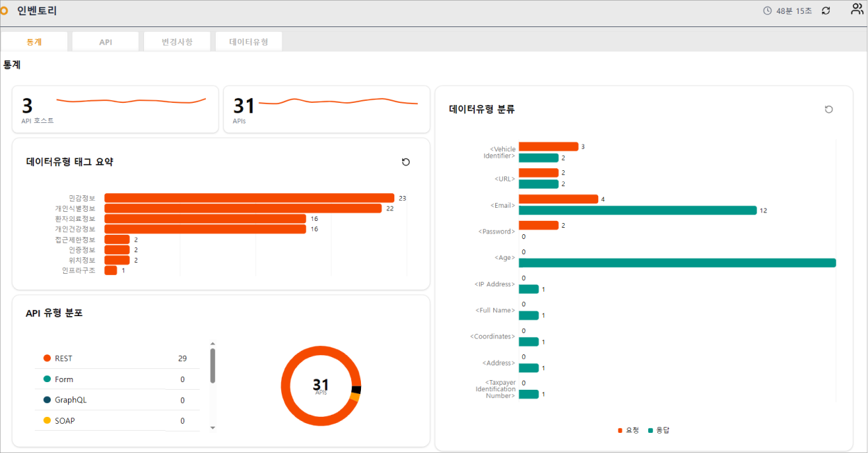Click the Full Name response bar
Image resolution: width=868 pixels, height=453 pixels.
[x=529, y=315]
